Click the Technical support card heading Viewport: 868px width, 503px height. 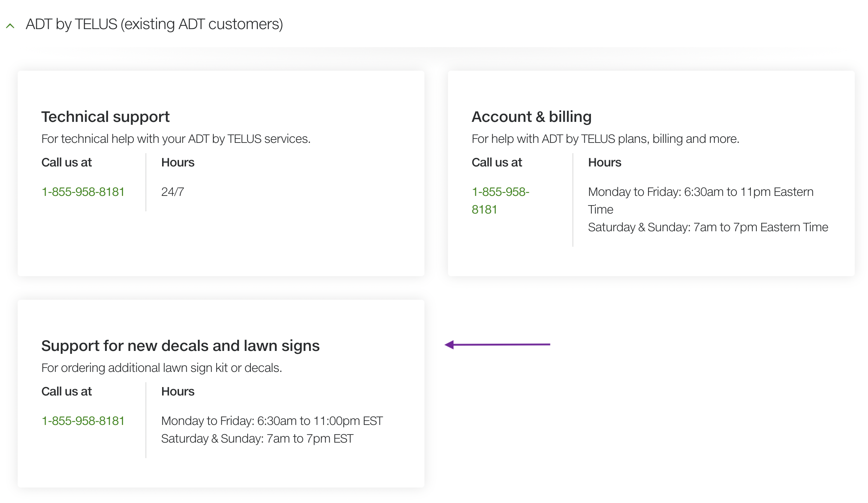pos(105,117)
